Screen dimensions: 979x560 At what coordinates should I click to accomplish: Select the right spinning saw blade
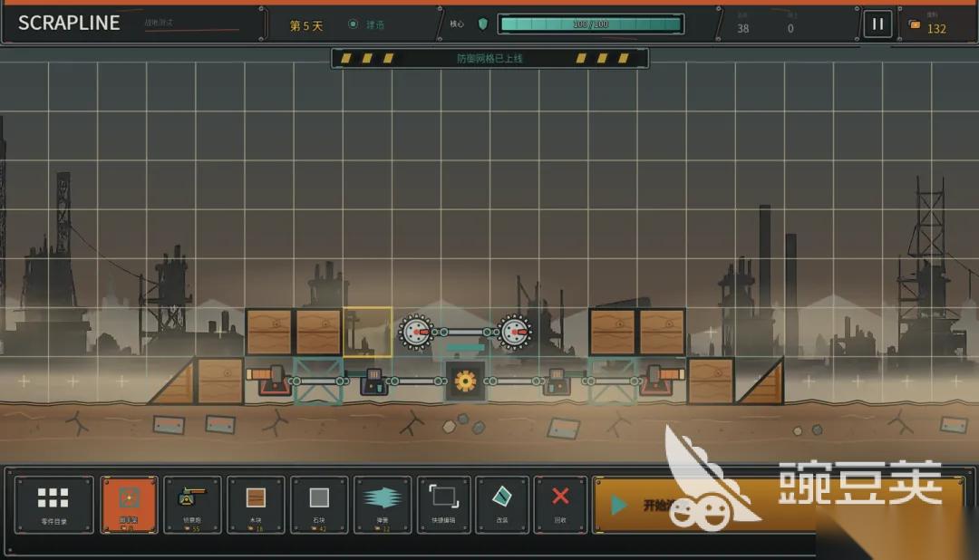click(514, 333)
